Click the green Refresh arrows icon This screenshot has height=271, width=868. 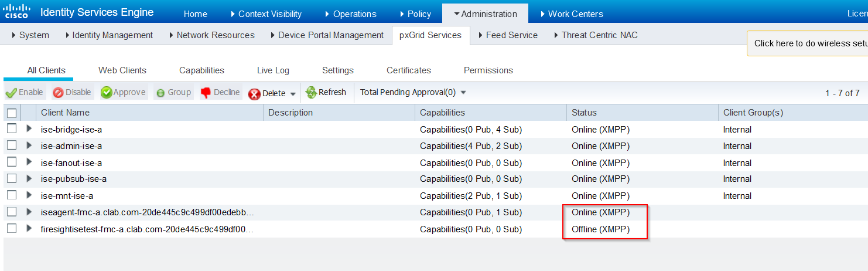coord(311,92)
